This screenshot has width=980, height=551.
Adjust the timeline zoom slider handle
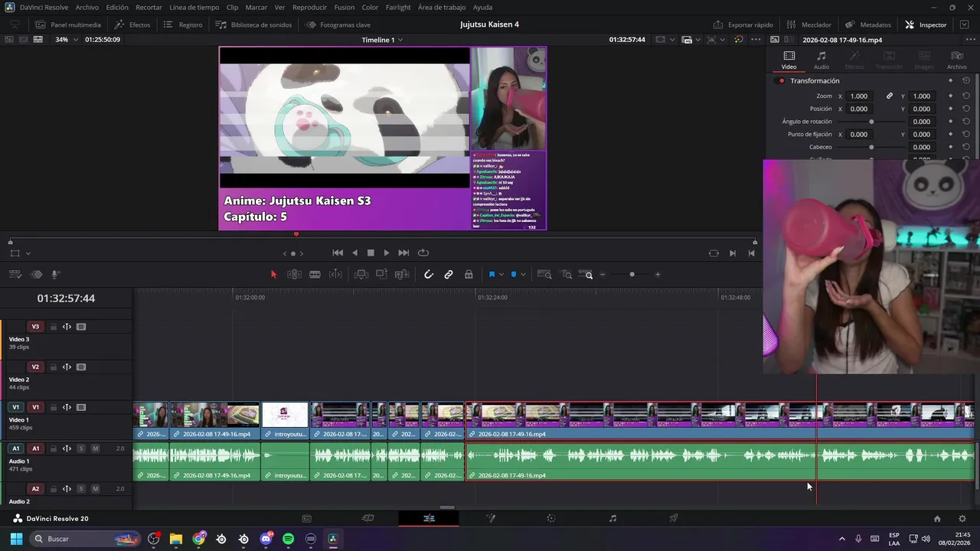tap(632, 274)
